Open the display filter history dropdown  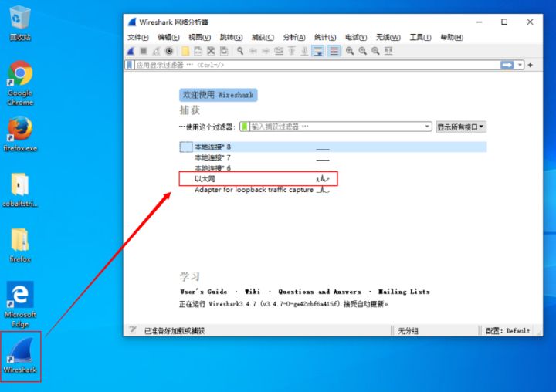pyautogui.click(x=520, y=65)
